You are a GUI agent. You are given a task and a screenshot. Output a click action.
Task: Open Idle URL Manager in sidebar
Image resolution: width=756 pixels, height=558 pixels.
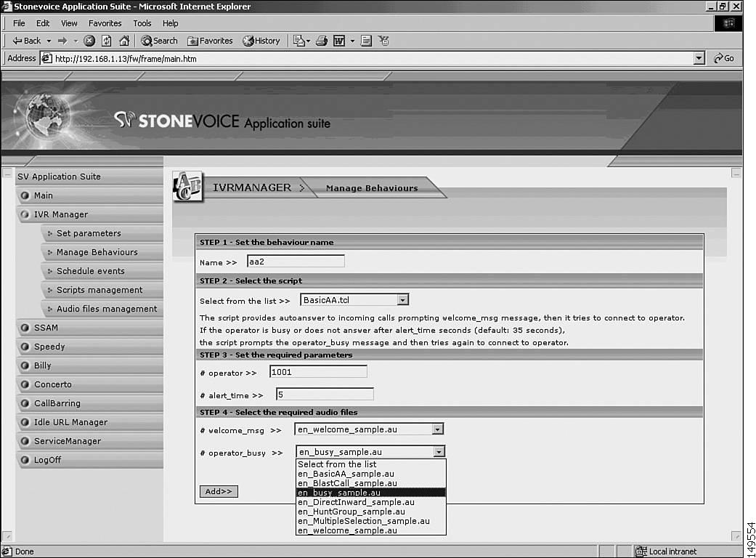[89, 422]
